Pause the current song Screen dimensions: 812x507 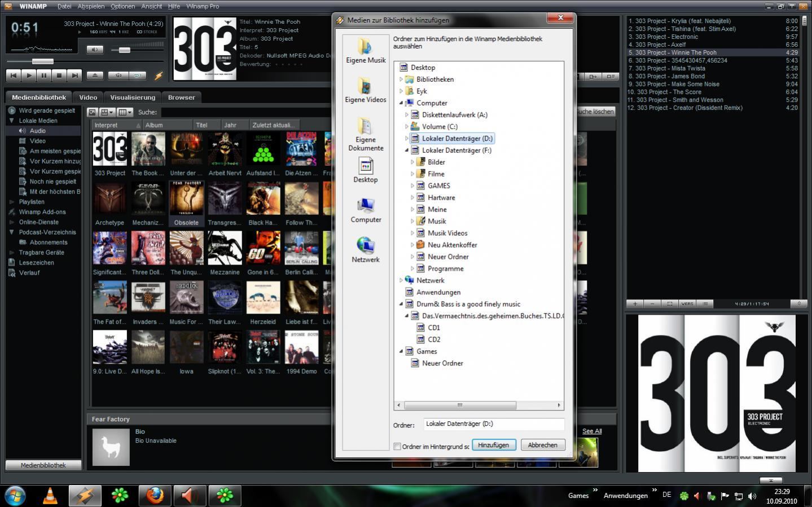(44, 75)
